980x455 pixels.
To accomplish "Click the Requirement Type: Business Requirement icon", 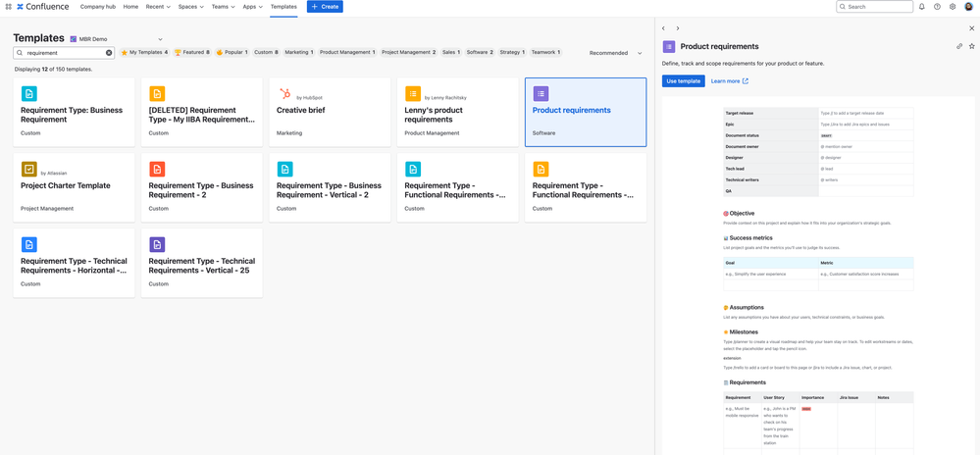I will 28,94.
